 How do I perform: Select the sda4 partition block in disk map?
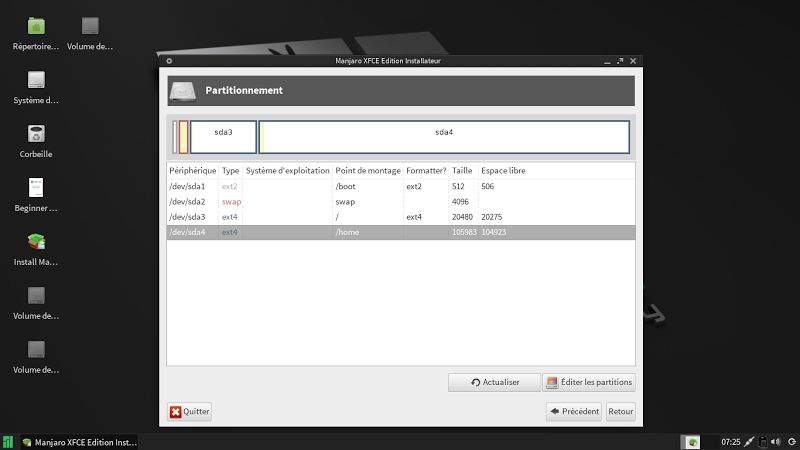[444, 137]
